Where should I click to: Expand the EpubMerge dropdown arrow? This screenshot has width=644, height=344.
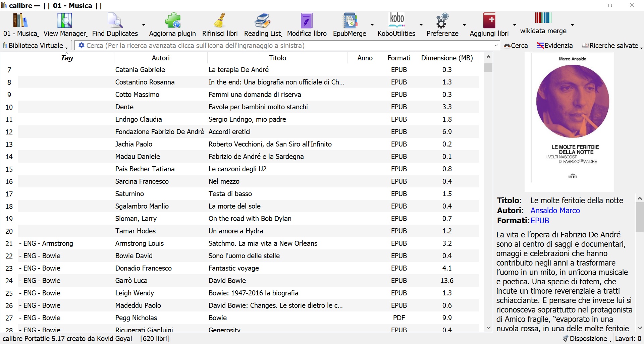pyautogui.click(x=372, y=25)
